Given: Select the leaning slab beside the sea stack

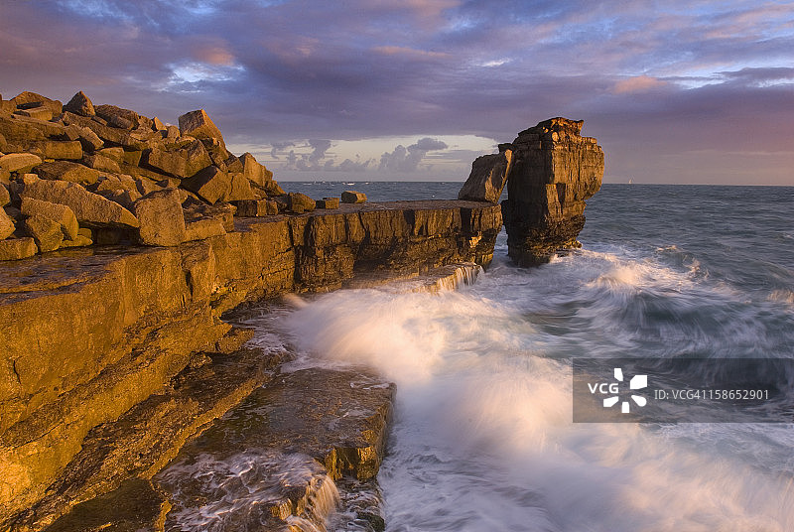Looking at the screenshot, I should coord(485,178).
